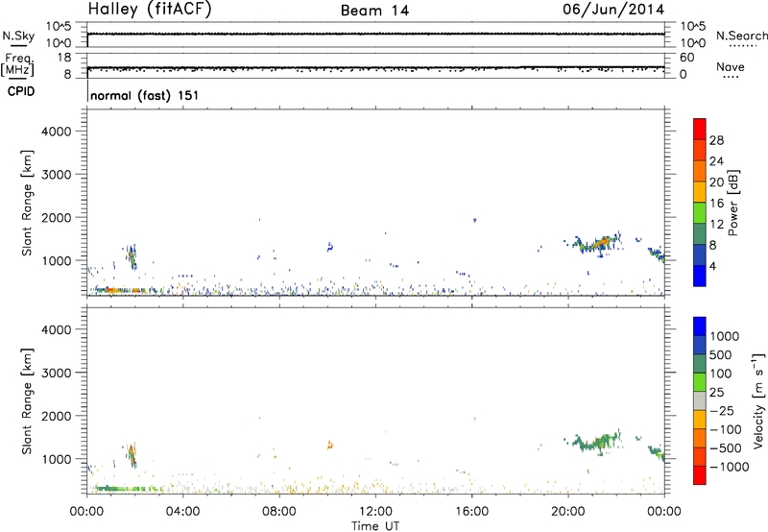The width and height of the screenshot is (768, 532).
Task: Click the Slant Range label of power panel
Action: pos(27,203)
